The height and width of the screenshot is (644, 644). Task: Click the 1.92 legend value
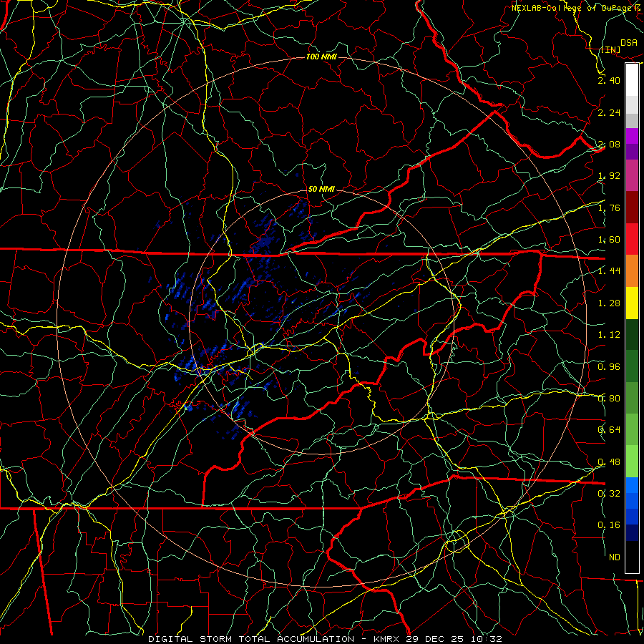[x=609, y=176]
